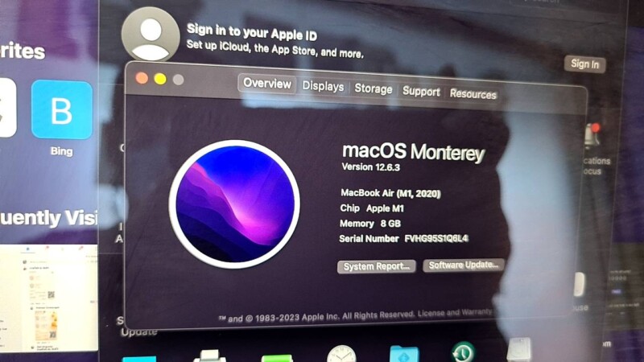
Task: Switch to the Overview tab
Action: tap(267, 84)
